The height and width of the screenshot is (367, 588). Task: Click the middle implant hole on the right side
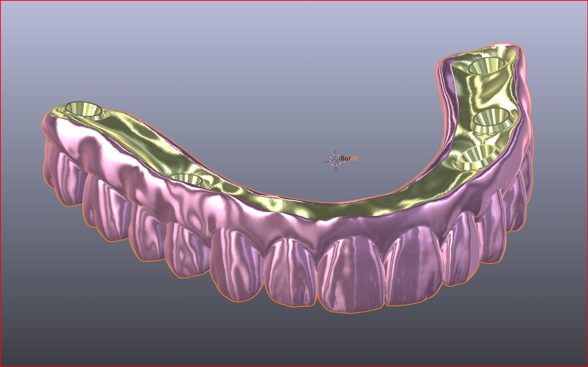tap(491, 119)
